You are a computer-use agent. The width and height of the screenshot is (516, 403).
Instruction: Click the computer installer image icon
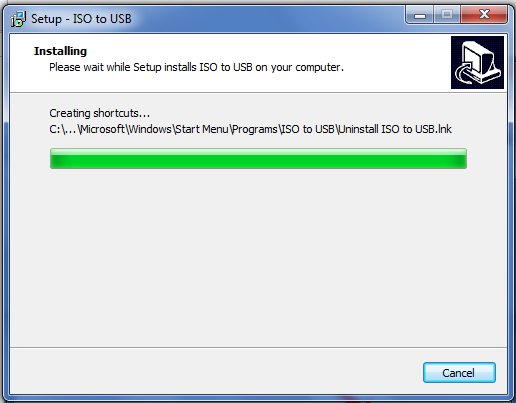point(477,62)
